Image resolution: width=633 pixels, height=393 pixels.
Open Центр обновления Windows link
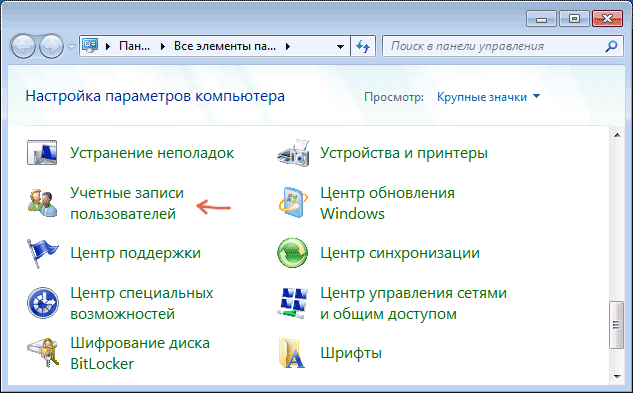click(x=387, y=203)
